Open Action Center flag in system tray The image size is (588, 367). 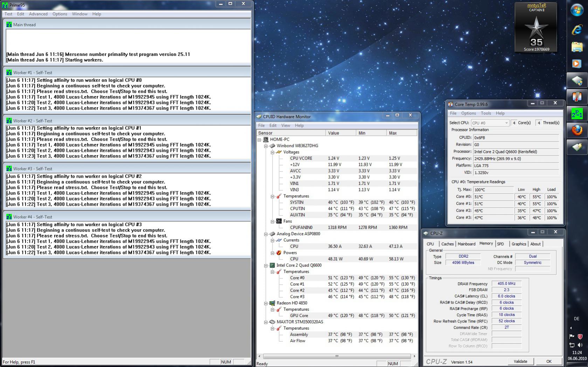coord(572,337)
